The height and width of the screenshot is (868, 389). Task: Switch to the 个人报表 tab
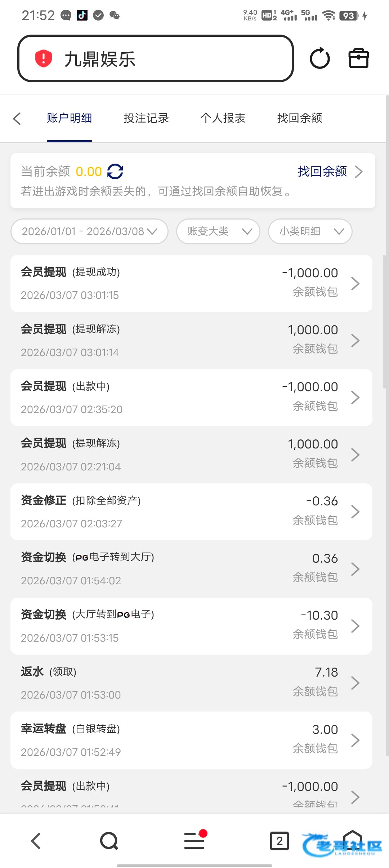click(223, 118)
